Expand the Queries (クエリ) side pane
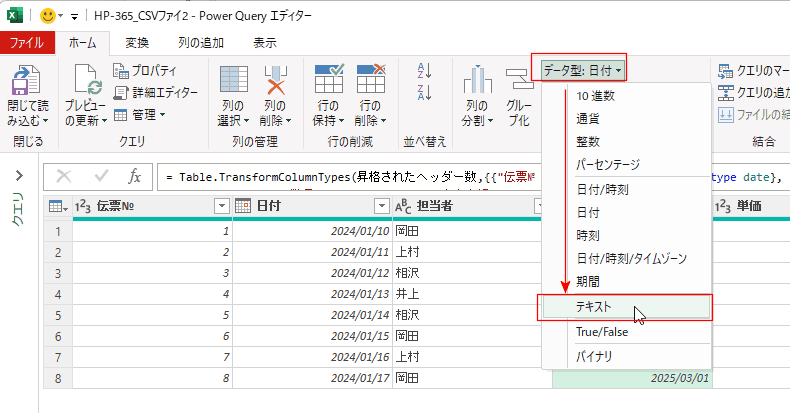The width and height of the screenshot is (790, 413). click(17, 176)
